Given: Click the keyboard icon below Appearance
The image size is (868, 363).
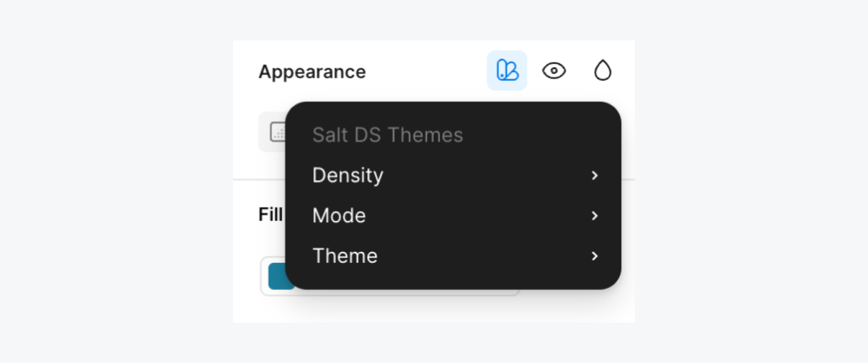Looking at the screenshot, I should pos(278,132).
